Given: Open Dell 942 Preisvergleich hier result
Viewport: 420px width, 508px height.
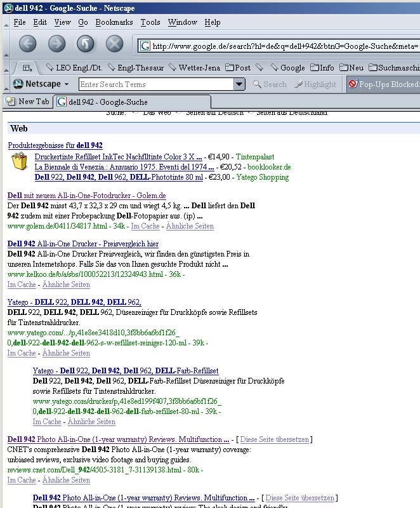Looking at the screenshot, I should pyautogui.click(x=83, y=244).
